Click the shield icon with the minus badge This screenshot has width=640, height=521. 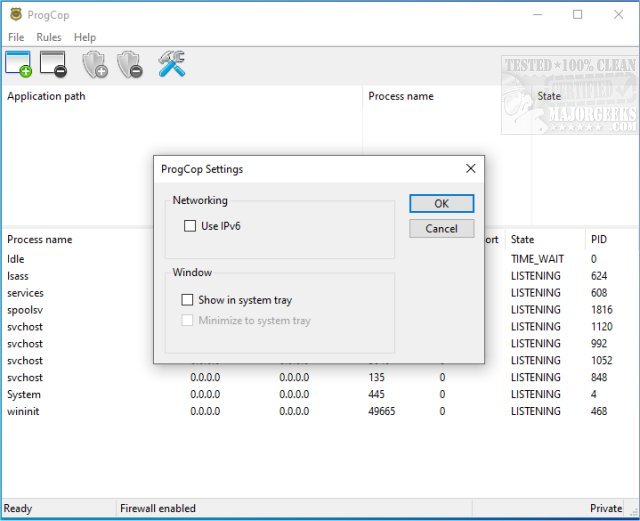(x=129, y=65)
